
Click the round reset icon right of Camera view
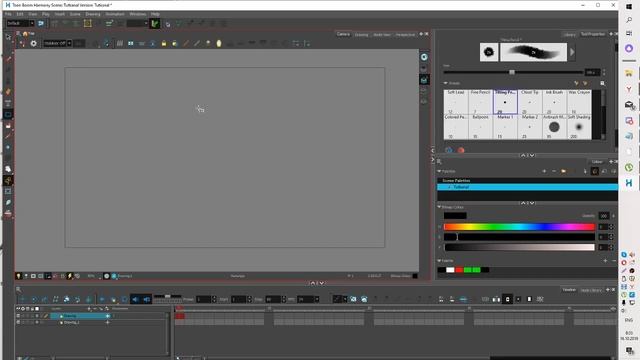click(x=424, y=57)
